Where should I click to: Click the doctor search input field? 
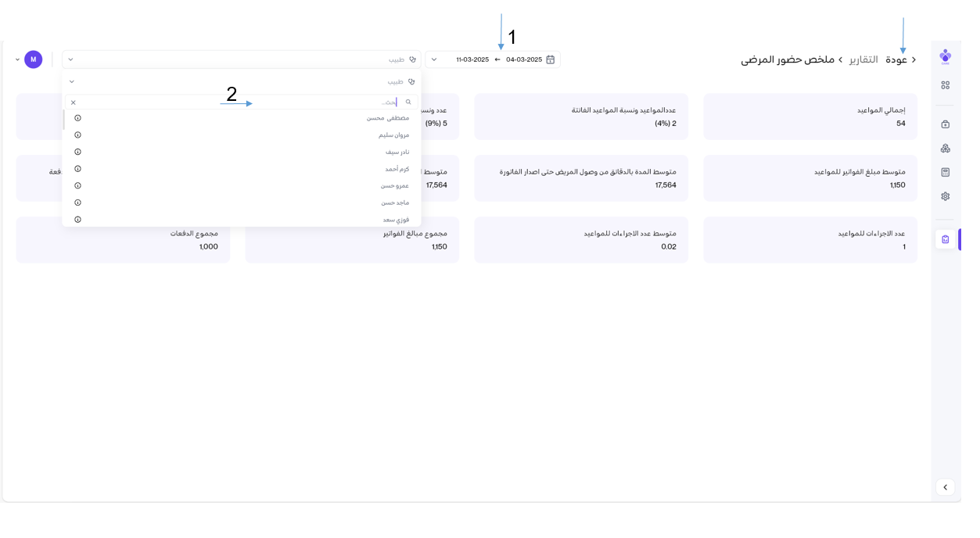click(x=235, y=102)
